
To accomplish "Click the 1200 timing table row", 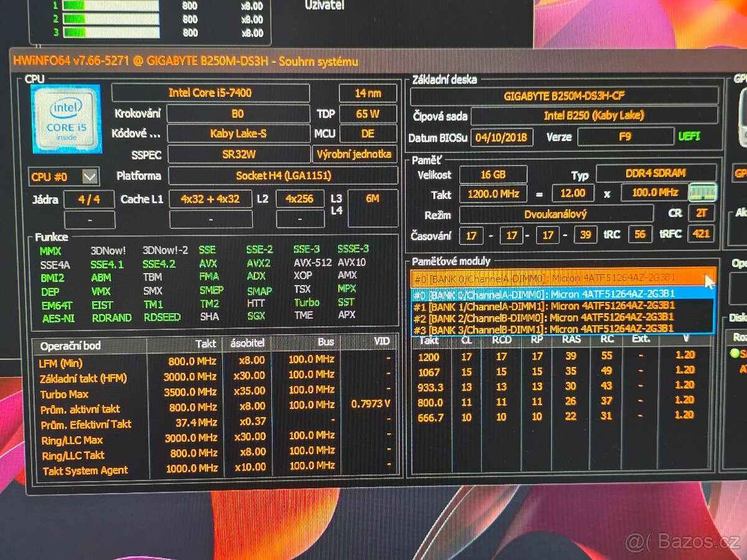I will click(x=562, y=357).
